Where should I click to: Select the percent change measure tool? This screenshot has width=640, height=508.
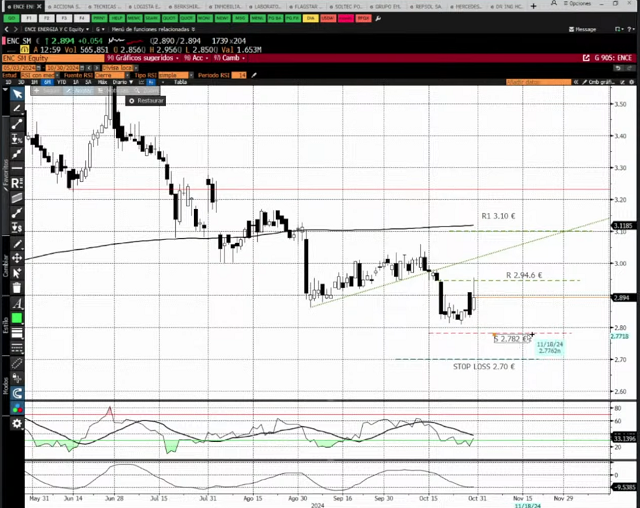(x=17, y=139)
